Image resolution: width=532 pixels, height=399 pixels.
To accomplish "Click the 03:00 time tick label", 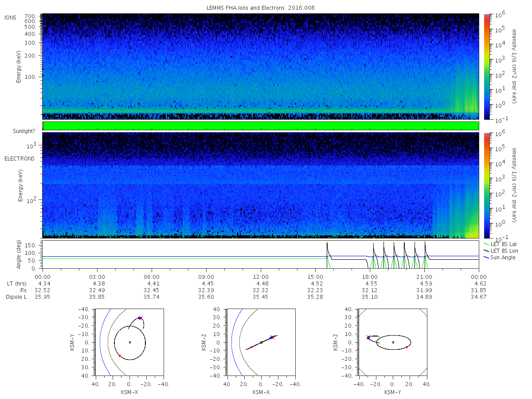I will tap(97, 276).
